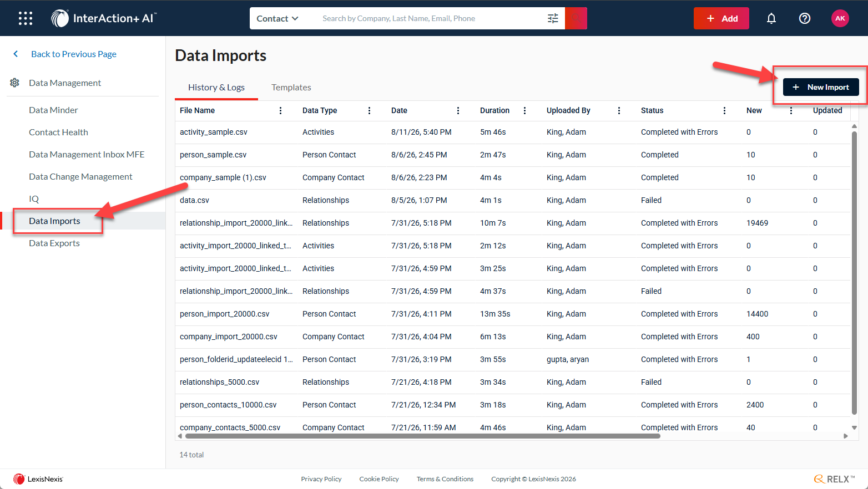Click the Data Management gear icon
The height and width of the screenshot is (489, 868).
click(x=15, y=83)
